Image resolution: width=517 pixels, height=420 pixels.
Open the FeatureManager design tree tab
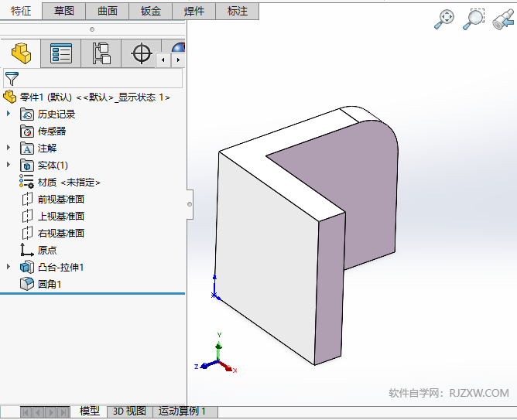[21, 53]
